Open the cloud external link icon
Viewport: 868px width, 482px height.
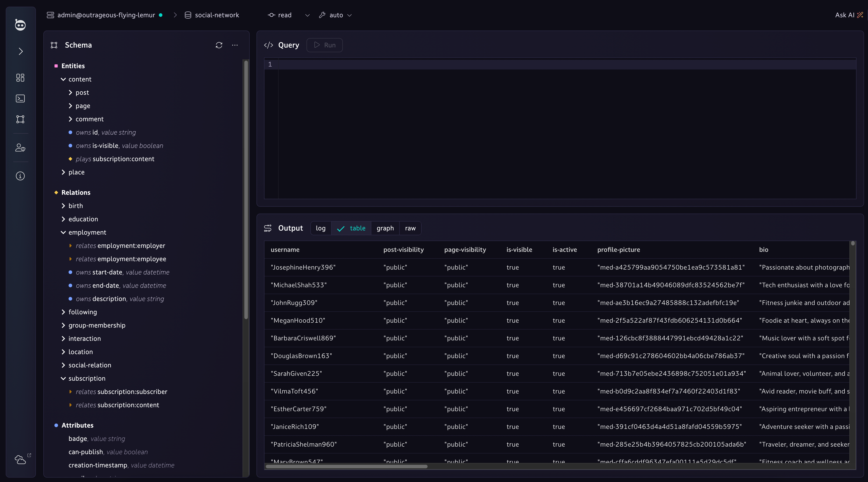click(23, 459)
